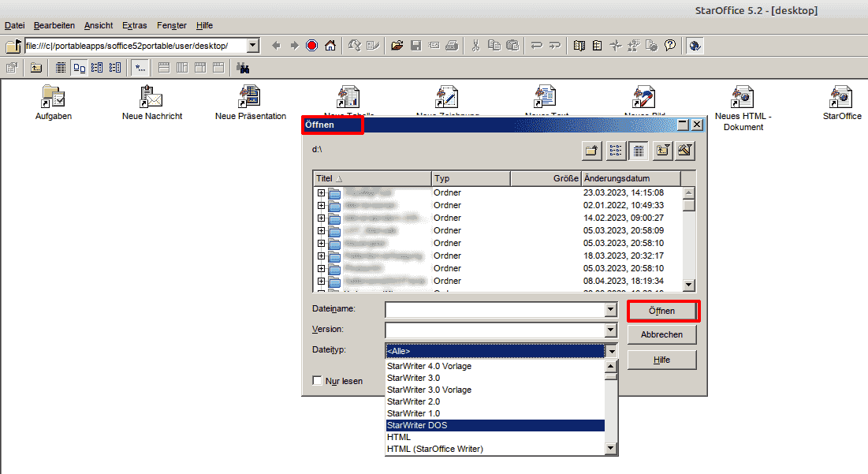Toggle the Explorer panel icon

coord(579,46)
